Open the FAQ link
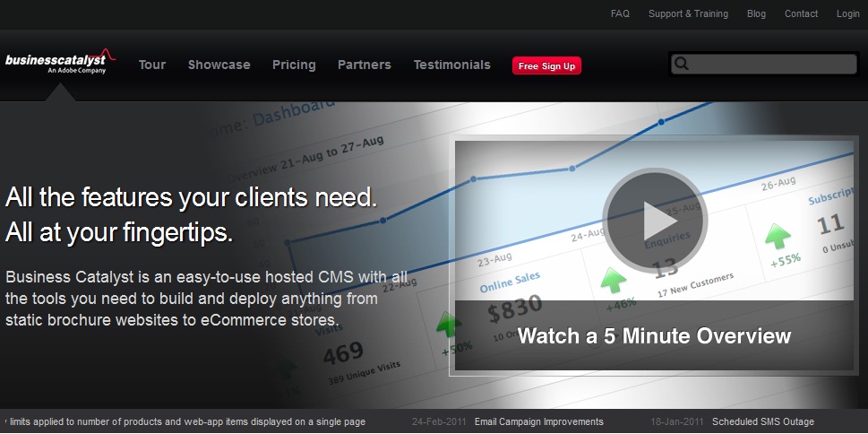Image resolution: width=868 pixels, height=434 pixels. (x=620, y=13)
